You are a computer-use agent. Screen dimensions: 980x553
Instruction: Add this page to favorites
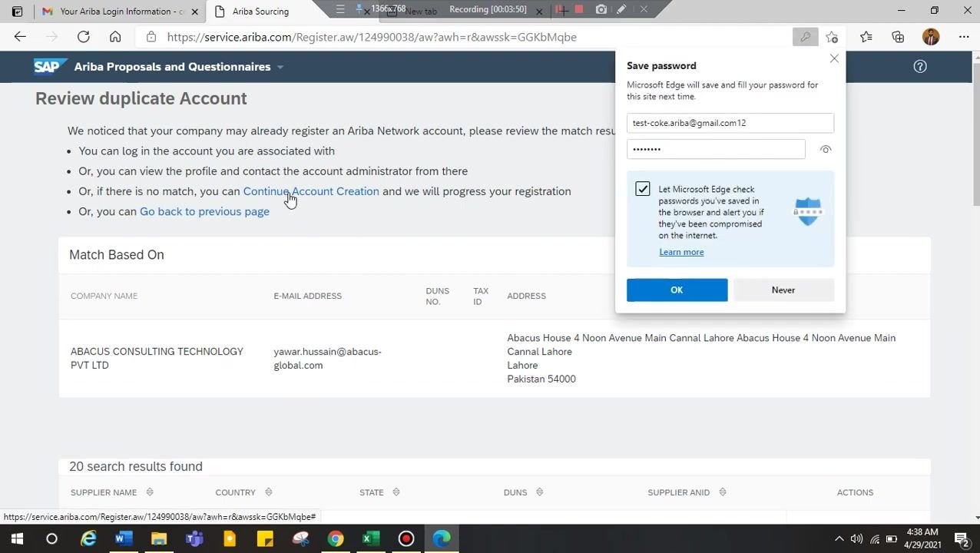833,37
